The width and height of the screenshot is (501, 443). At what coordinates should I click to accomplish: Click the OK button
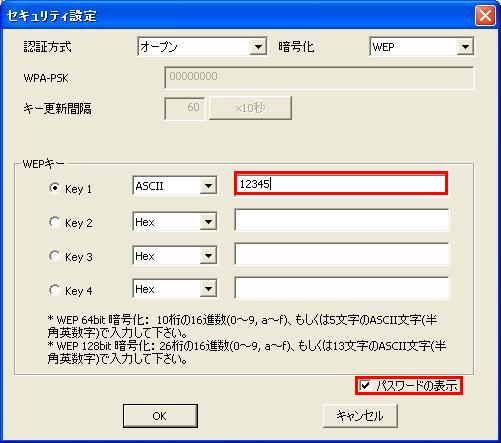click(160, 416)
